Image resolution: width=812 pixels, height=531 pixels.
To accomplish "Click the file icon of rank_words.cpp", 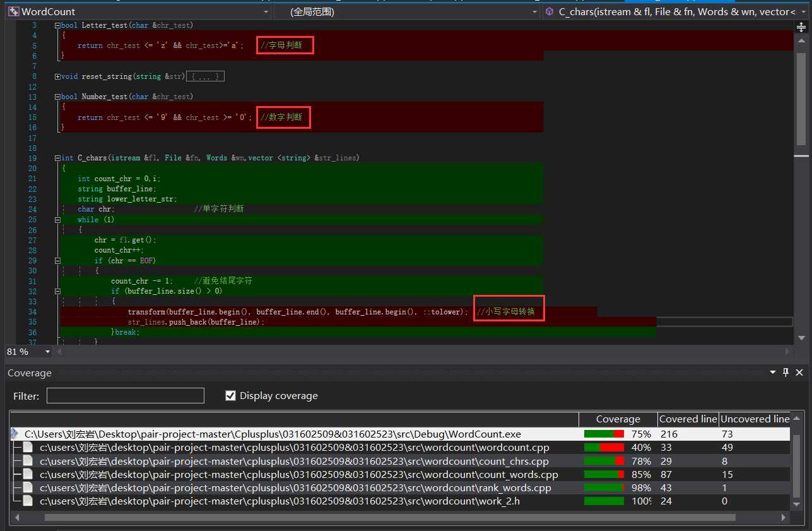I will tap(28, 487).
